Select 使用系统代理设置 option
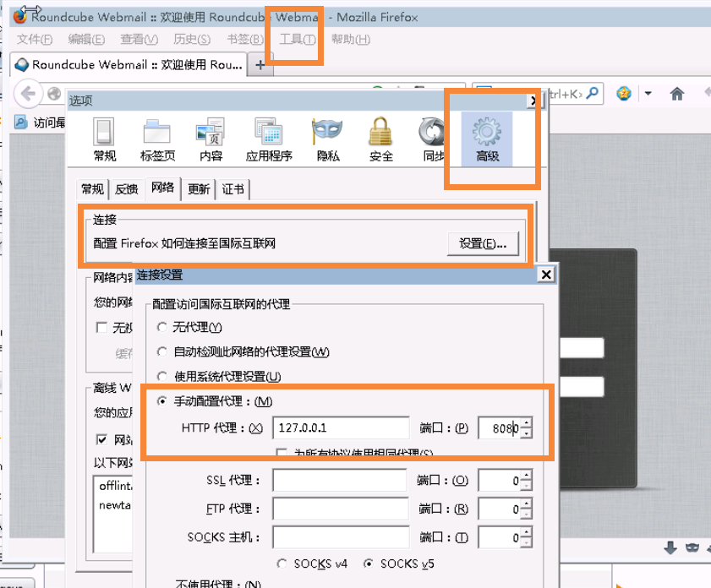This screenshot has width=711, height=588. [x=161, y=376]
